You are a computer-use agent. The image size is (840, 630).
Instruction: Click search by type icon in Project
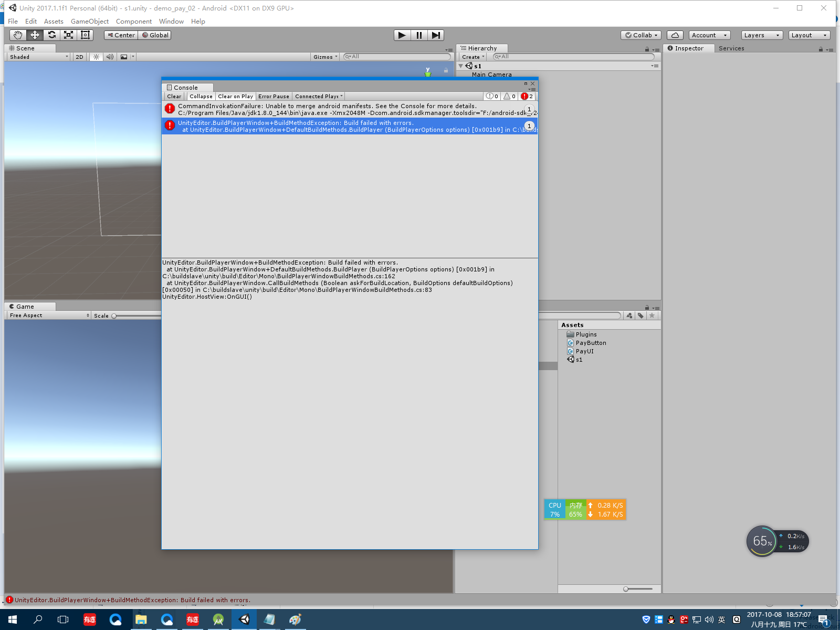(629, 316)
